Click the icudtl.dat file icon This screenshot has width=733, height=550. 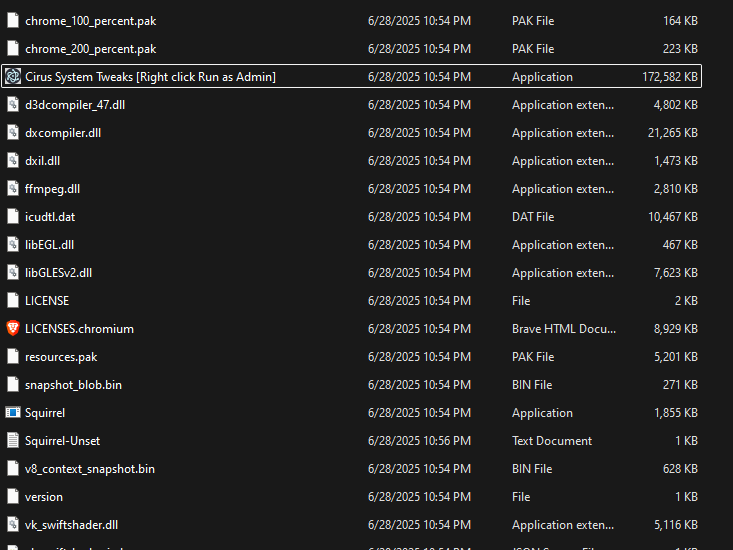(13, 217)
